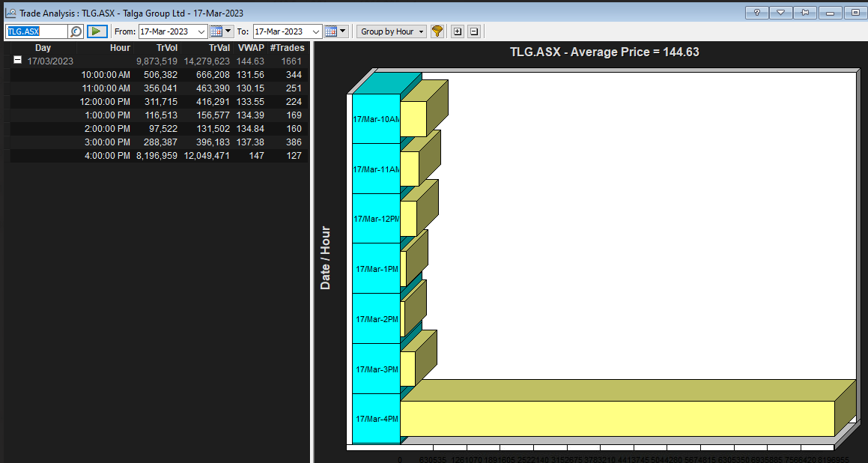868x463 pixels.
Task: Collapse the 17/03/2023 day row
Action: click(18, 61)
